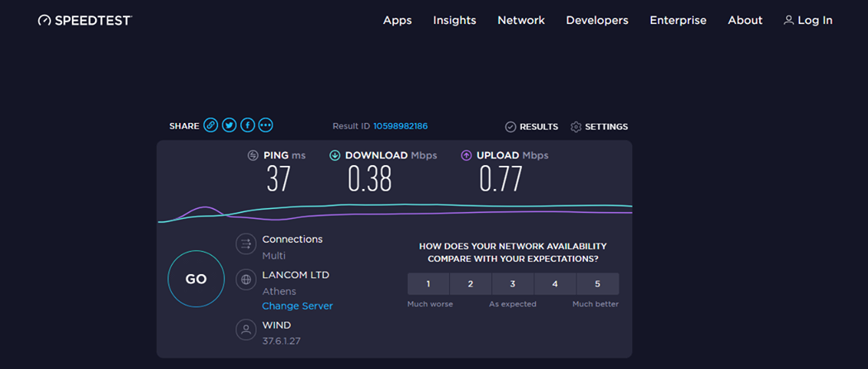The image size is (868, 369).
Task: Click the Connections multi icon
Action: (x=246, y=244)
